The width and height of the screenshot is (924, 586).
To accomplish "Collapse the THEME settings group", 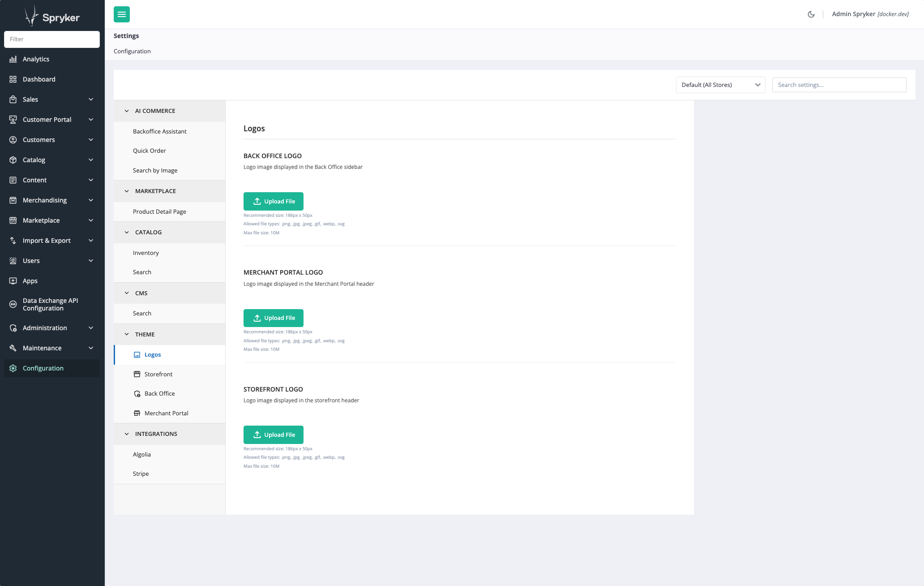I will pos(127,334).
